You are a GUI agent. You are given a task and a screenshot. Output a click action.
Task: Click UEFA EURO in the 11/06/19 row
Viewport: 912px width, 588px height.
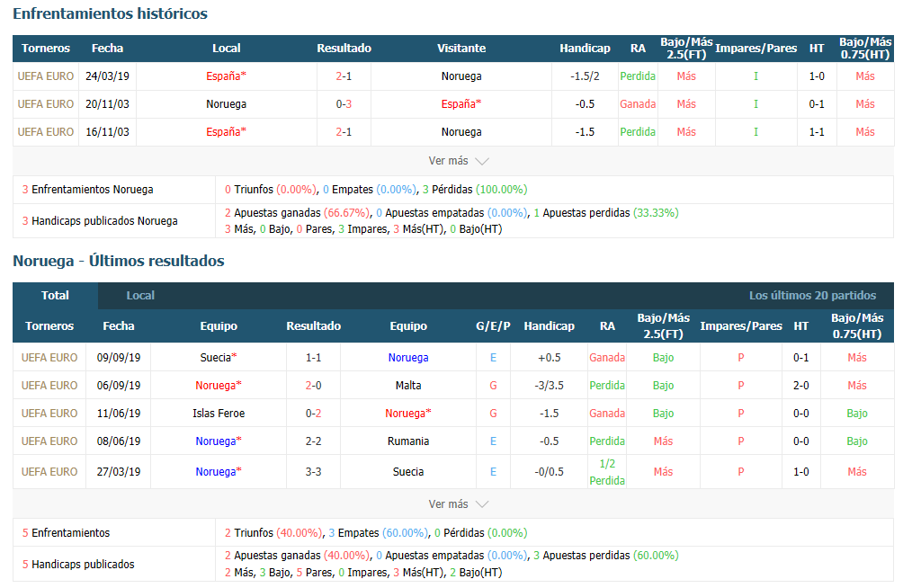pos(49,414)
